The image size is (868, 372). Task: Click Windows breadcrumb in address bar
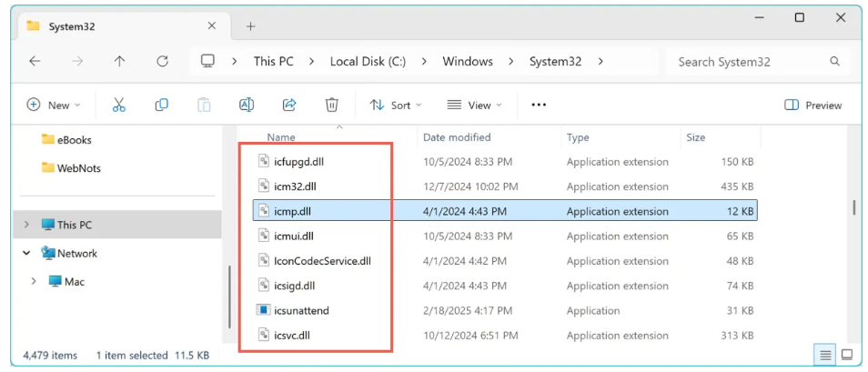coord(468,62)
